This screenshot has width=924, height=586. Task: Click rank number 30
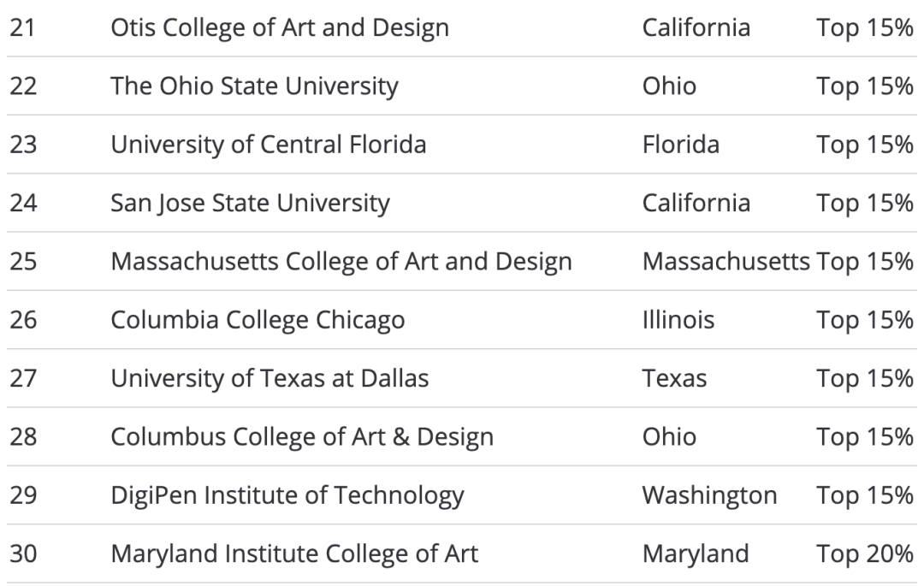24,554
